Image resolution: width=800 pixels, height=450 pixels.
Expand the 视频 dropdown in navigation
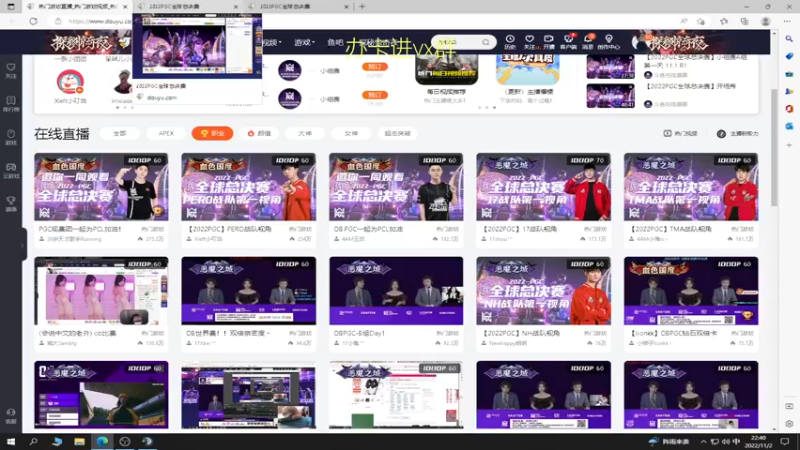pos(272,42)
